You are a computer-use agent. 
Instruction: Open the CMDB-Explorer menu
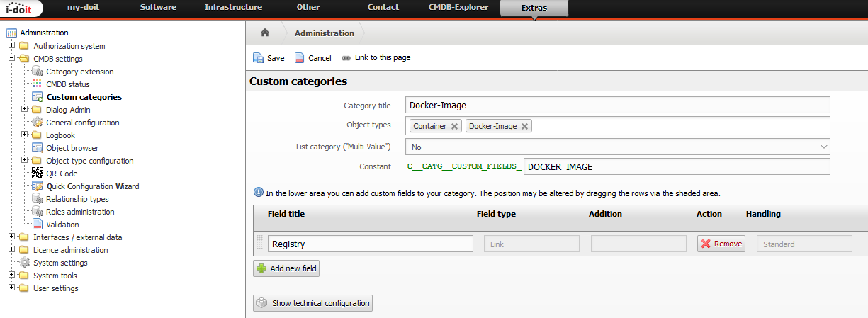point(457,7)
